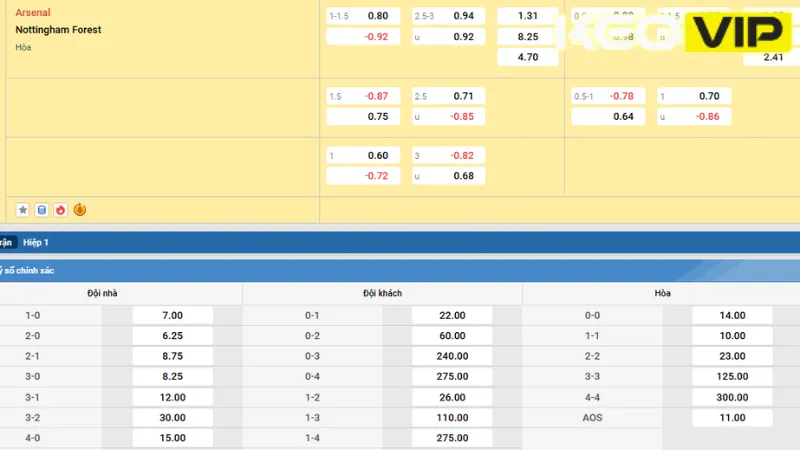
Task: Click the star favorite icon
Action: point(22,210)
